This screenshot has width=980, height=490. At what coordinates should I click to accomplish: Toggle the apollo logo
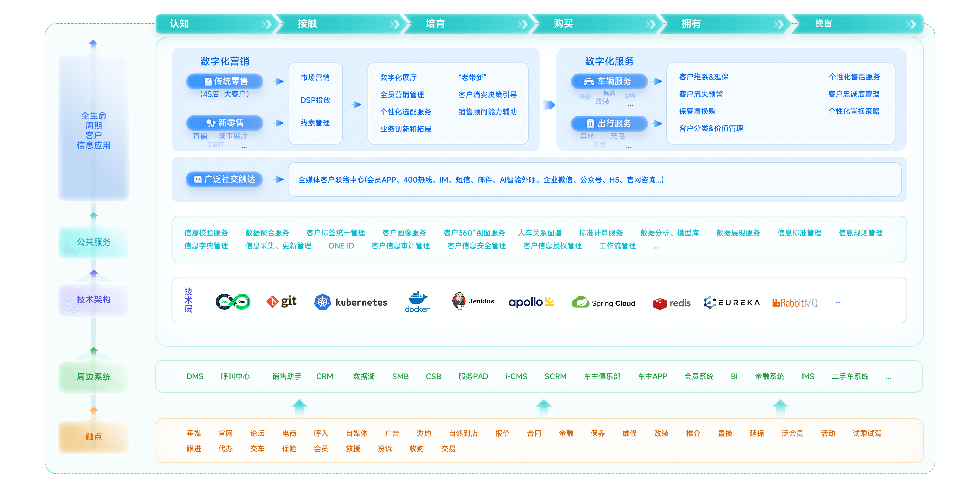(531, 302)
